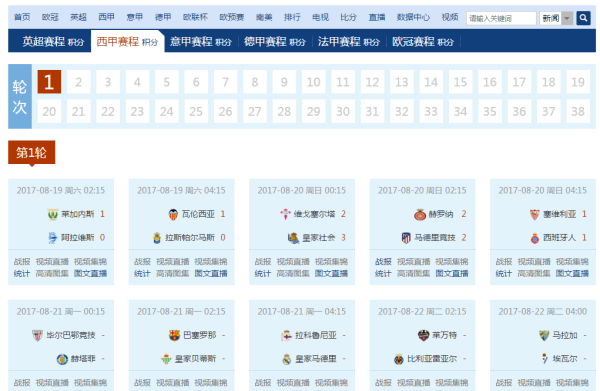
Task: Open the 欧冠 navigation item
Action: pyautogui.click(x=50, y=17)
